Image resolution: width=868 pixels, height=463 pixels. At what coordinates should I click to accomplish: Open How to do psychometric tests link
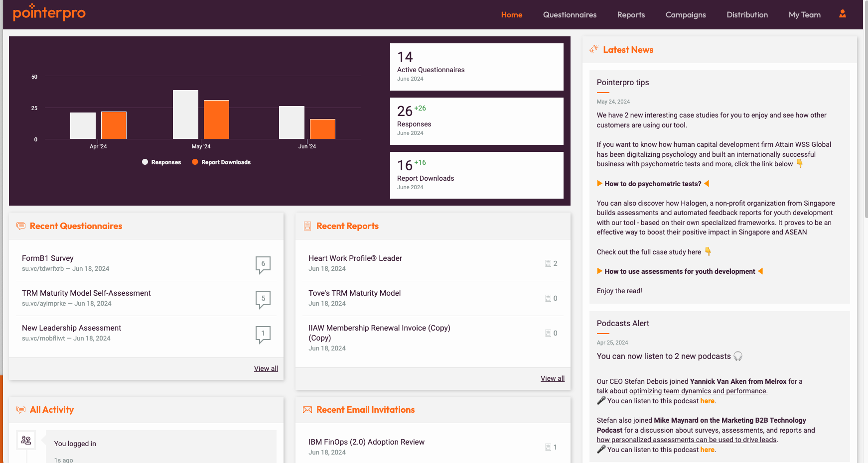(653, 184)
